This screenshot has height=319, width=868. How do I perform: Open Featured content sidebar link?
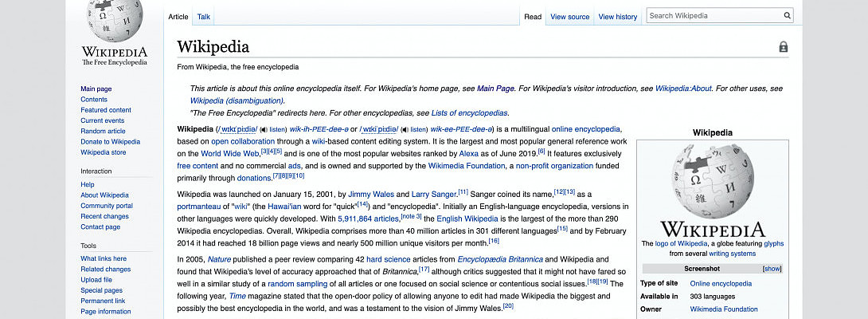[106, 110]
